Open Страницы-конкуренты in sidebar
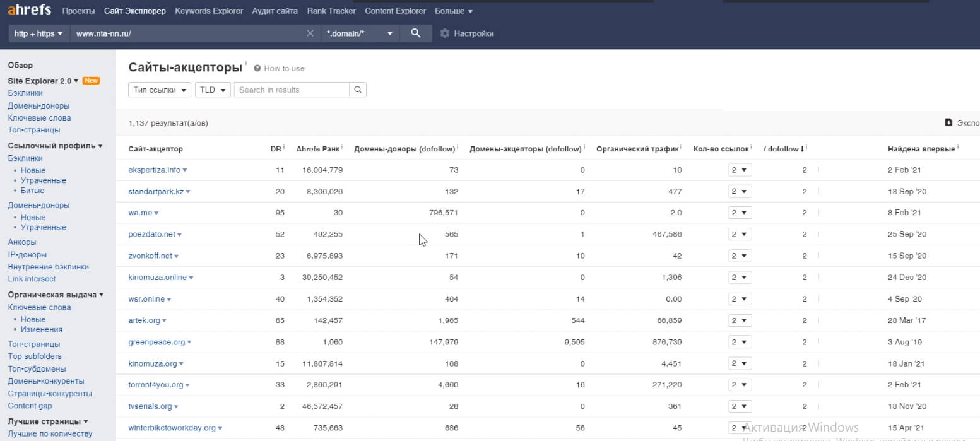Screen dimensions: 980x441 click(x=50, y=394)
